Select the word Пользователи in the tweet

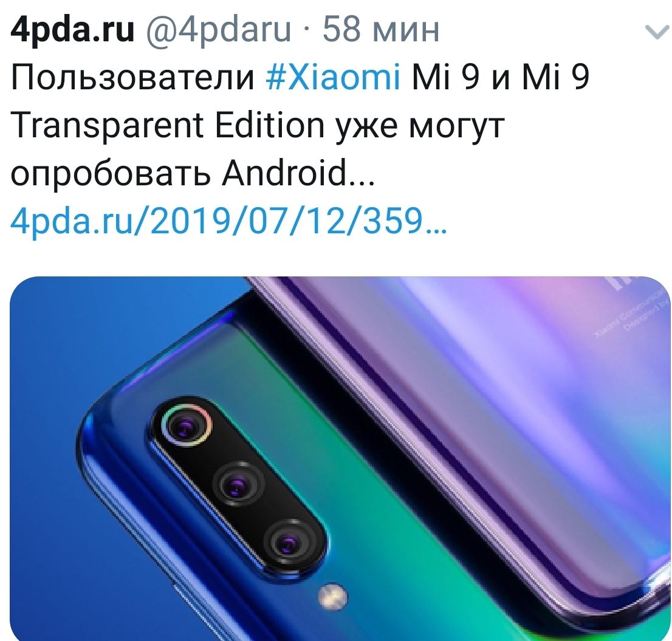pyautogui.click(x=132, y=78)
